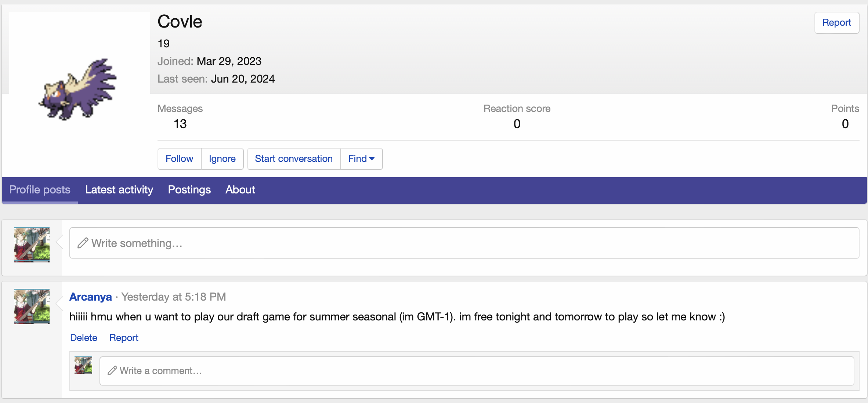Switch to the About tab
868x403 pixels.
240,190
